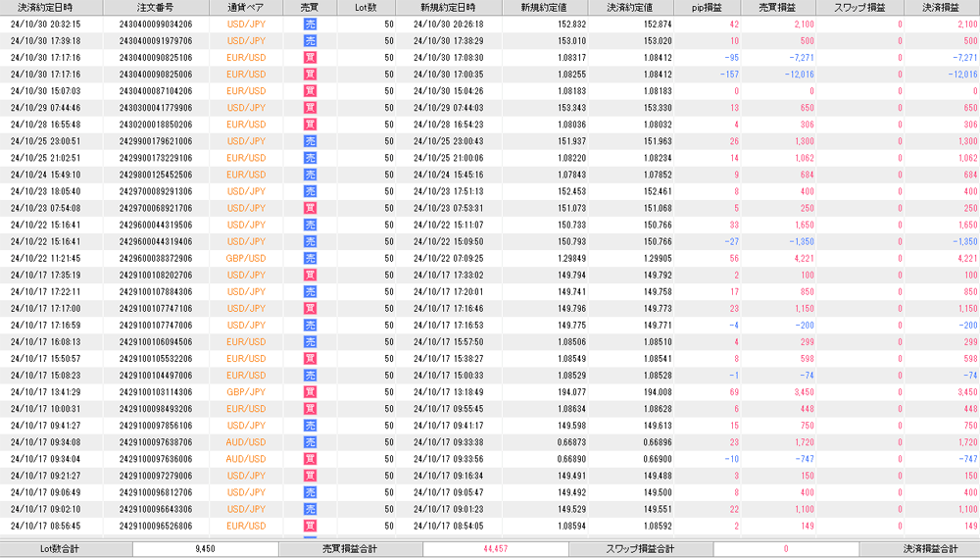Click order number 2429900179621006

156,141
